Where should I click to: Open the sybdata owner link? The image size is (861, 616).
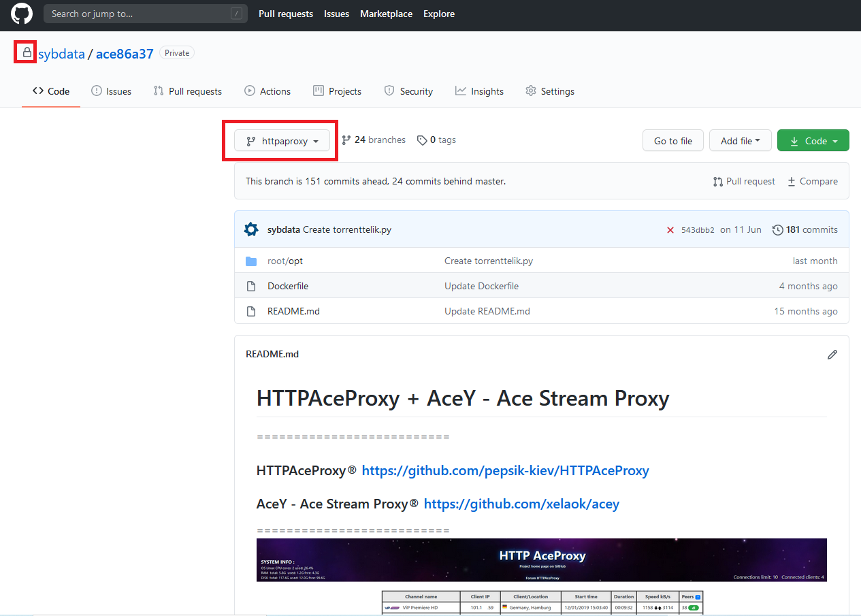(61, 54)
